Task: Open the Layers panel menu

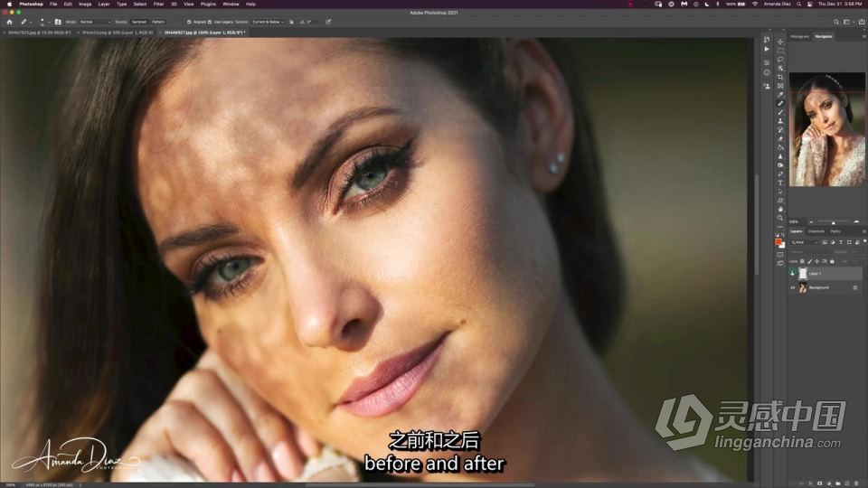Action: (x=864, y=231)
